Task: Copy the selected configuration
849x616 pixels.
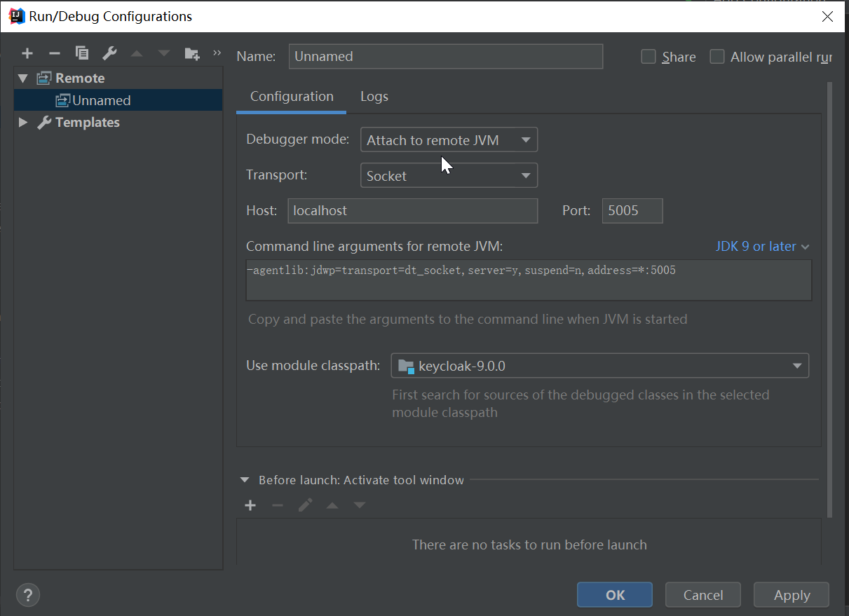Action: pos(82,53)
